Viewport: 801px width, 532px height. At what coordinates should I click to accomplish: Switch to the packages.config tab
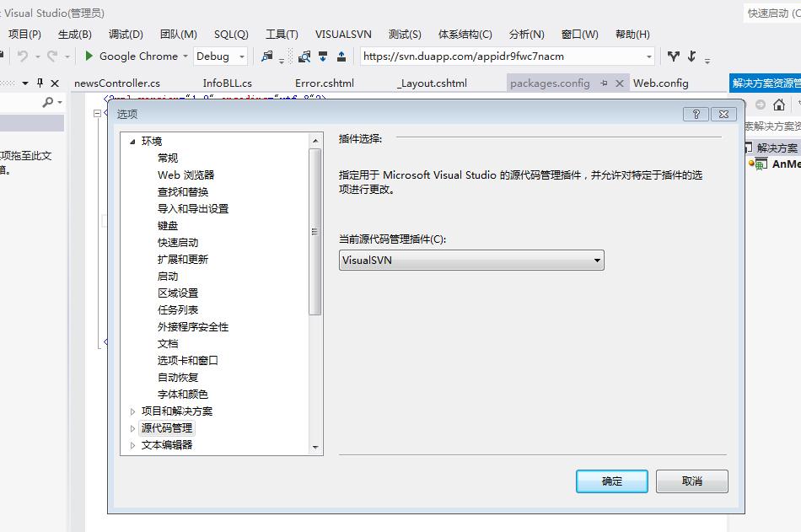click(550, 83)
